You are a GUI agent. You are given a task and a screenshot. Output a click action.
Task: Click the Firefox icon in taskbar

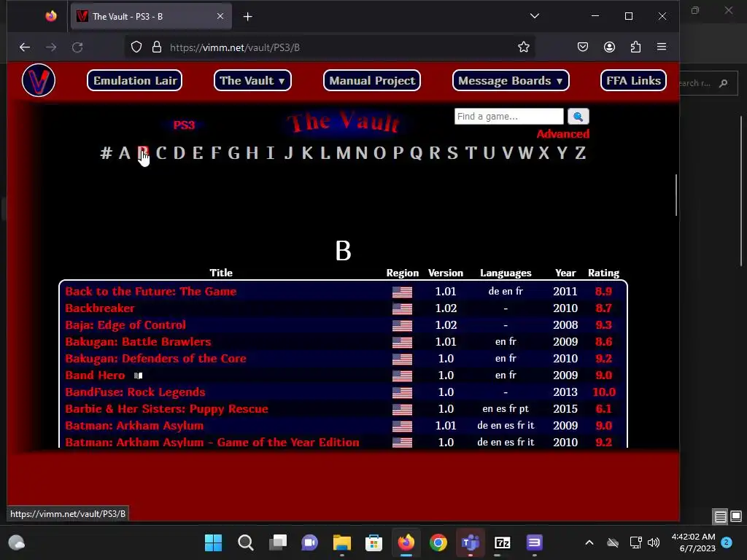pyautogui.click(x=406, y=542)
